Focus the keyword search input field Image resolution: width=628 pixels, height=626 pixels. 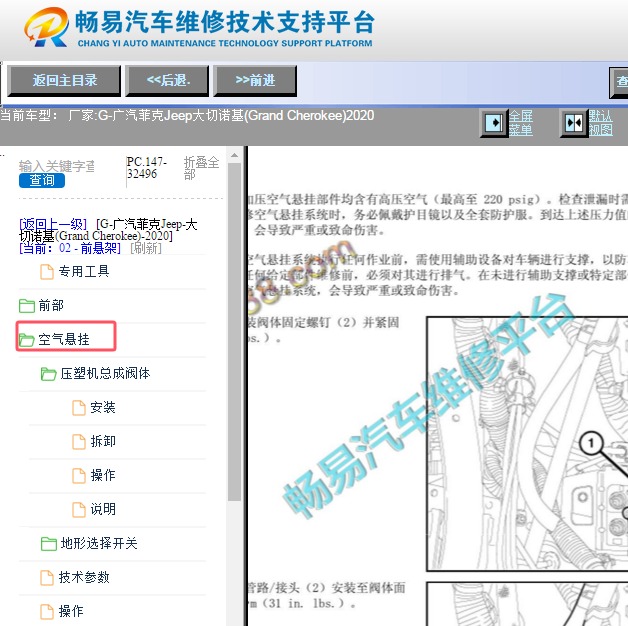pyautogui.click(x=56, y=166)
